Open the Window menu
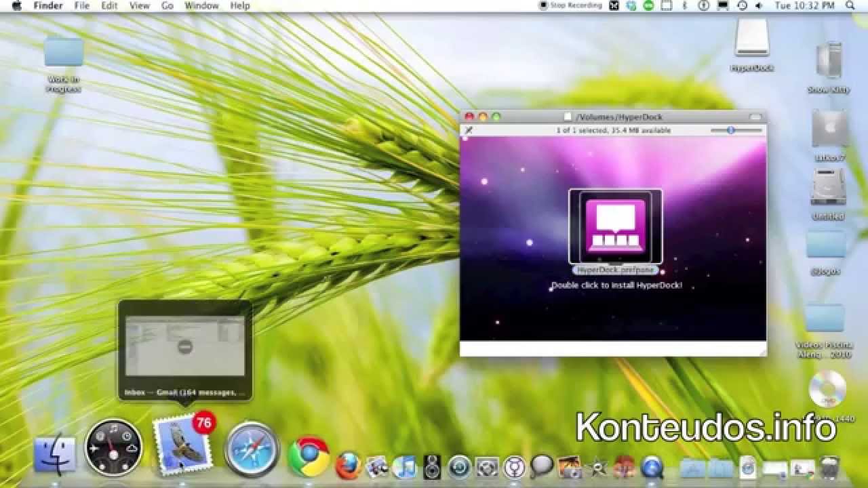868x488 pixels. point(202,5)
